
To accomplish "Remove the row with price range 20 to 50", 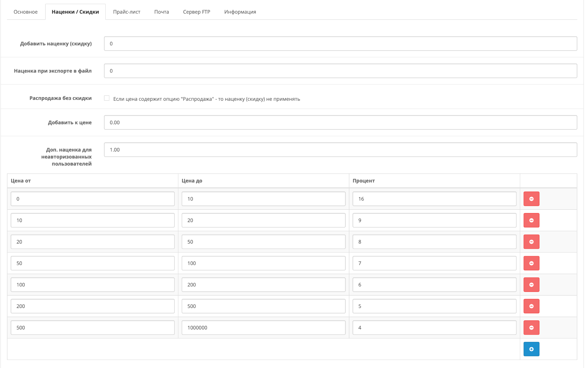I will coord(531,242).
